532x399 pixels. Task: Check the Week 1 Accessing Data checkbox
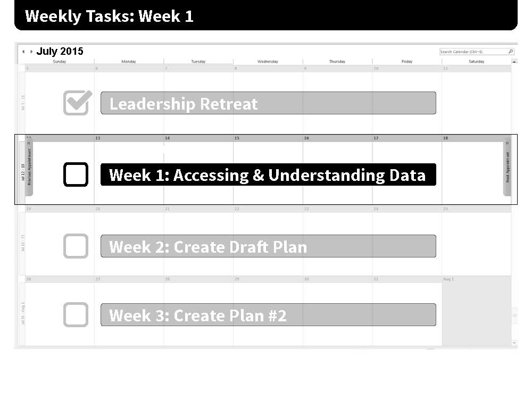pyautogui.click(x=76, y=174)
